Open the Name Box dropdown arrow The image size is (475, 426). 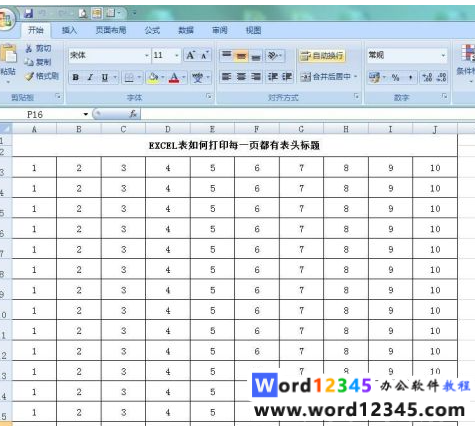tap(86, 114)
